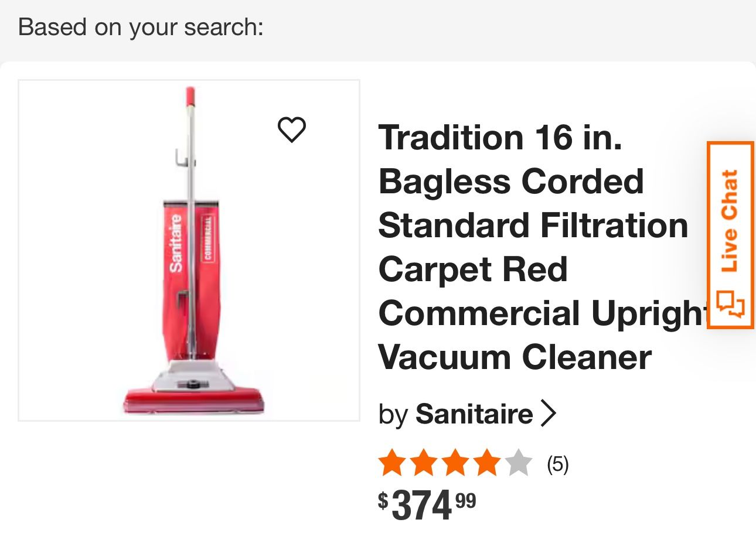
Task: Click the vacuum's red base nozzle in image
Action: [x=193, y=401]
